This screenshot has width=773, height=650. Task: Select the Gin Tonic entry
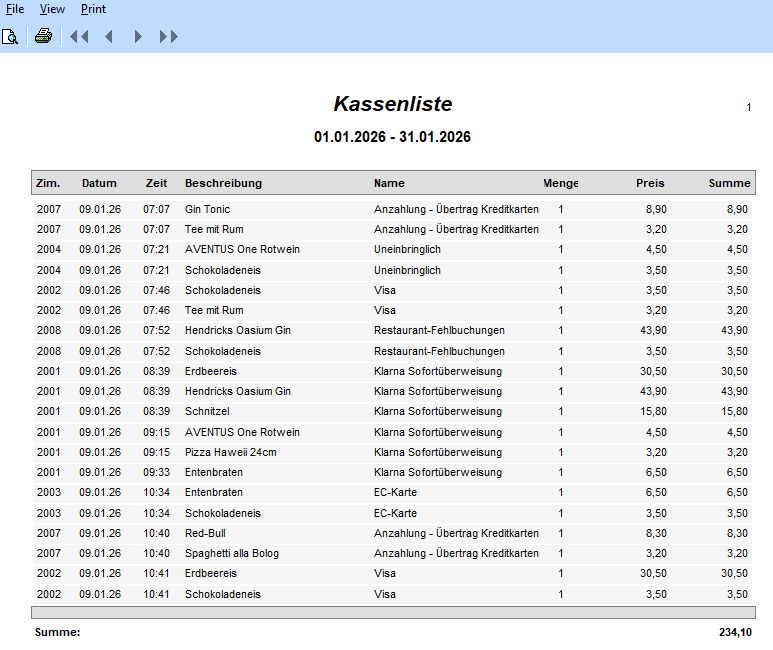(207, 209)
